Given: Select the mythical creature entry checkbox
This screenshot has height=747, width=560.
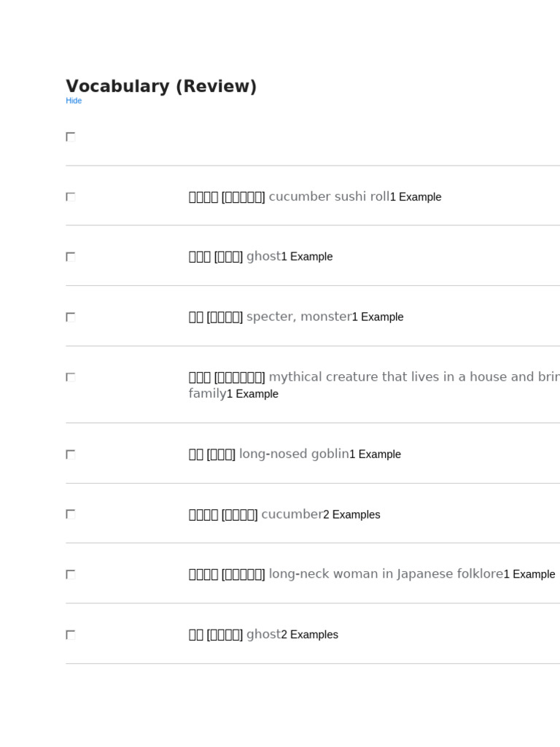Looking at the screenshot, I should pos(71,377).
